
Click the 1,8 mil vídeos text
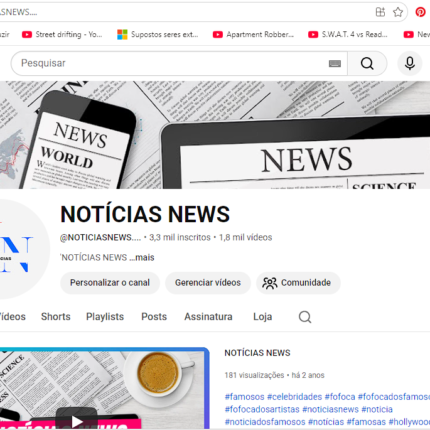point(245,237)
